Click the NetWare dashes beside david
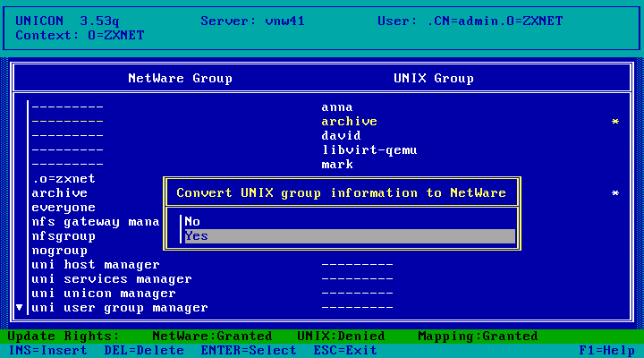 pyautogui.click(x=67, y=136)
